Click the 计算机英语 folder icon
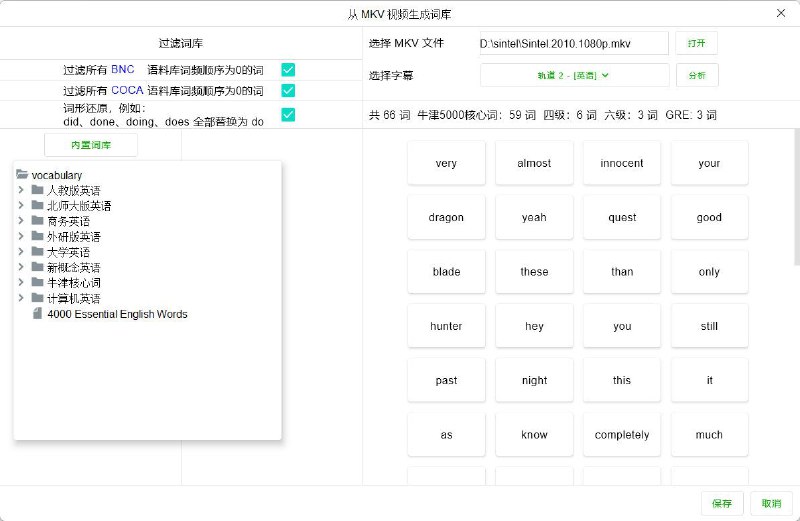 point(37,298)
